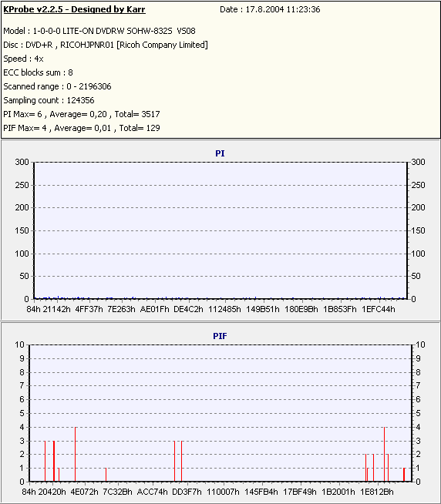The height and width of the screenshot is (504, 441).
Task: Click the Sampling count 124356 line
Action: 49,100
